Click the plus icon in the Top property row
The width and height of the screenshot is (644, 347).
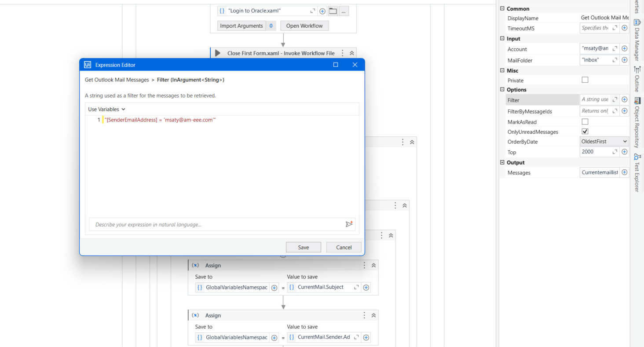[x=624, y=152]
